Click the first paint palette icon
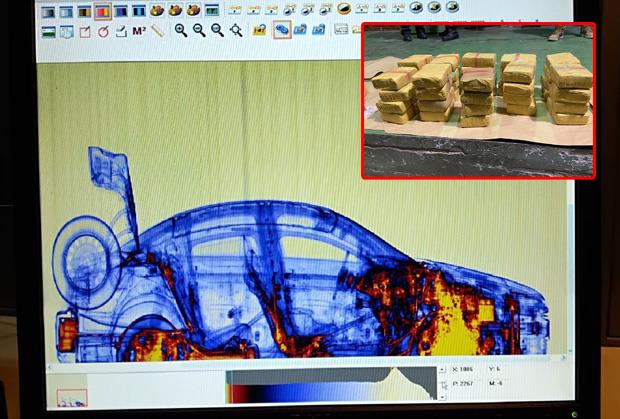This screenshot has width=620, height=419. tap(158, 12)
